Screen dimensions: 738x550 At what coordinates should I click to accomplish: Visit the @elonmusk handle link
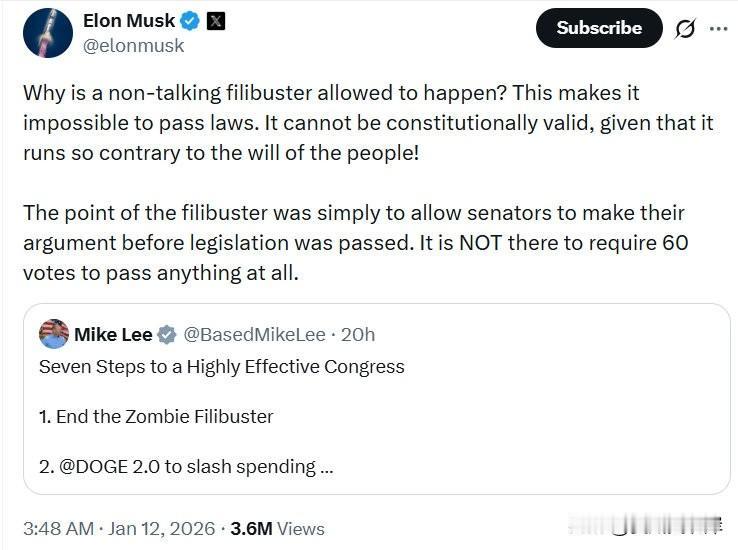134,45
